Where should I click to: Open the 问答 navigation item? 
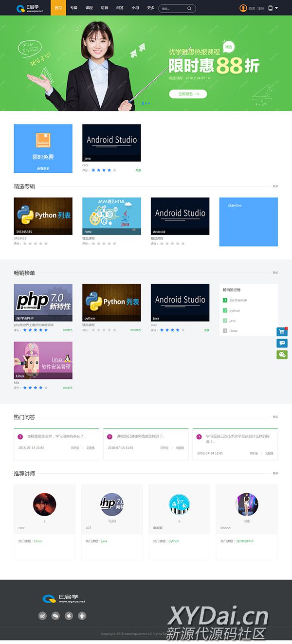120,8
